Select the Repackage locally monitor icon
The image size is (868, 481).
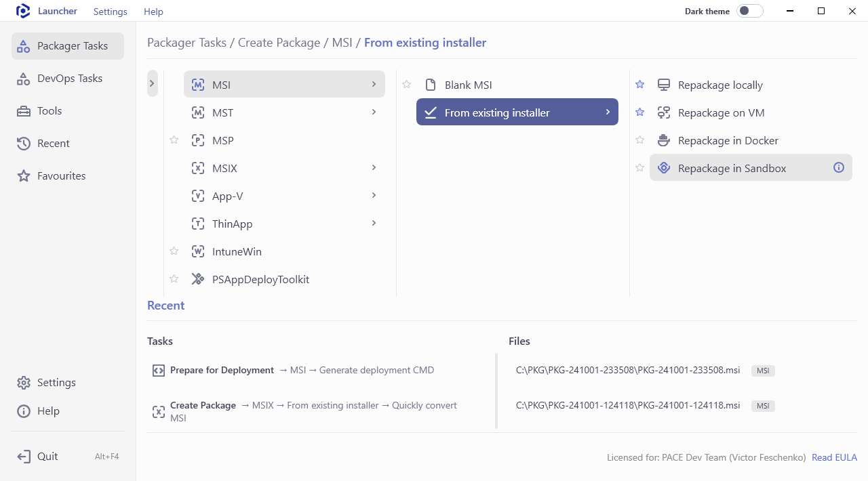click(x=664, y=85)
